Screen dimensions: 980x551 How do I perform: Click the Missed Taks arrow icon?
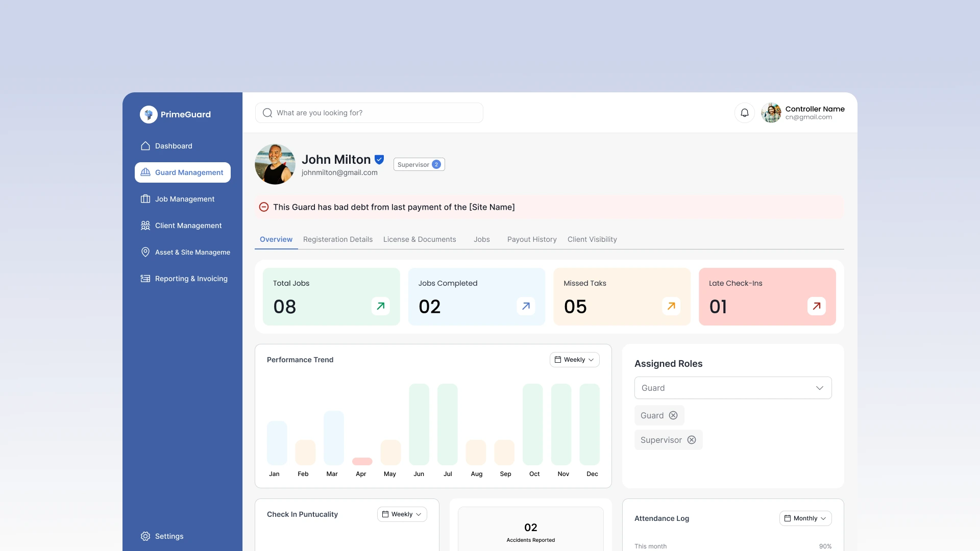(x=671, y=306)
